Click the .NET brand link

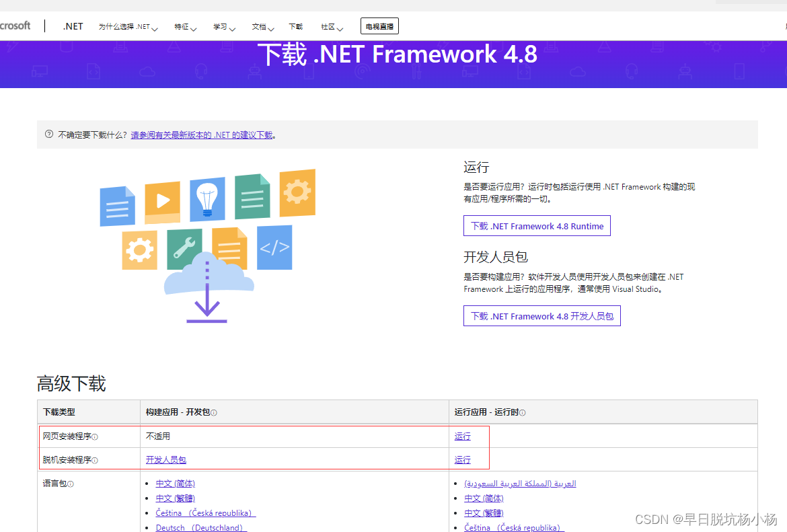point(73,27)
